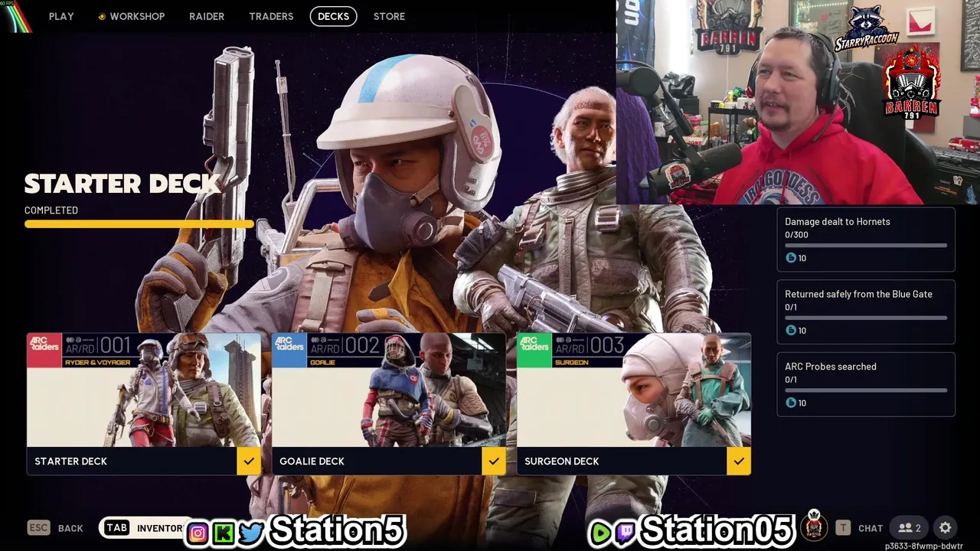Screen dimensions: 980x551
Task: Click the Station05 overlay text
Action: click(x=717, y=530)
